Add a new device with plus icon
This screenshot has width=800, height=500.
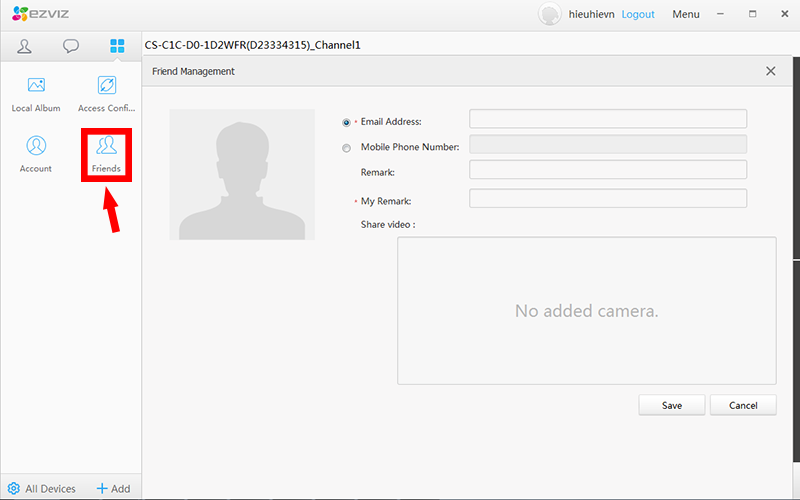[102, 488]
